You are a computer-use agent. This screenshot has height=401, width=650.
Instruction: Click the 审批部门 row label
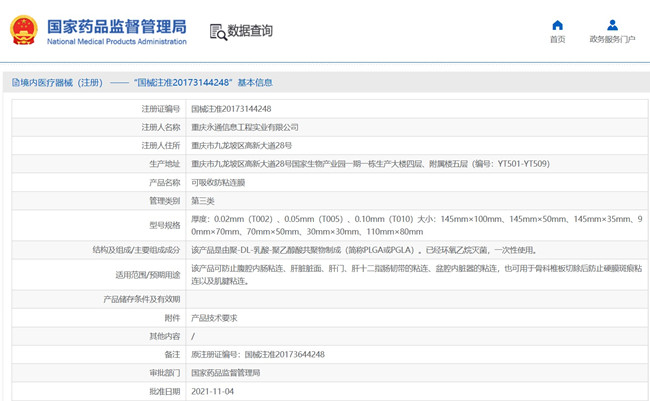tap(165, 373)
